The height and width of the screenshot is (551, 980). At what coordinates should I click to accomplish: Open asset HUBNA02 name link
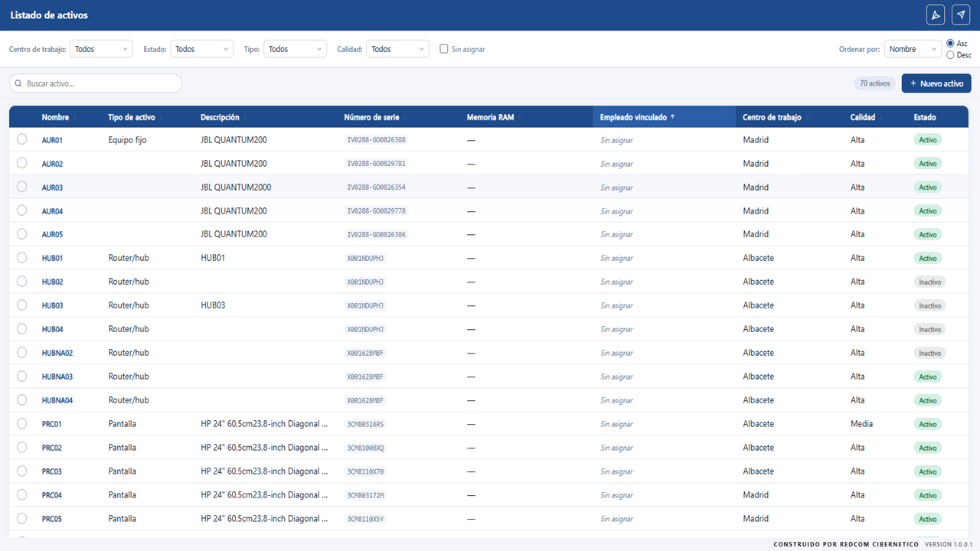(x=57, y=353)
